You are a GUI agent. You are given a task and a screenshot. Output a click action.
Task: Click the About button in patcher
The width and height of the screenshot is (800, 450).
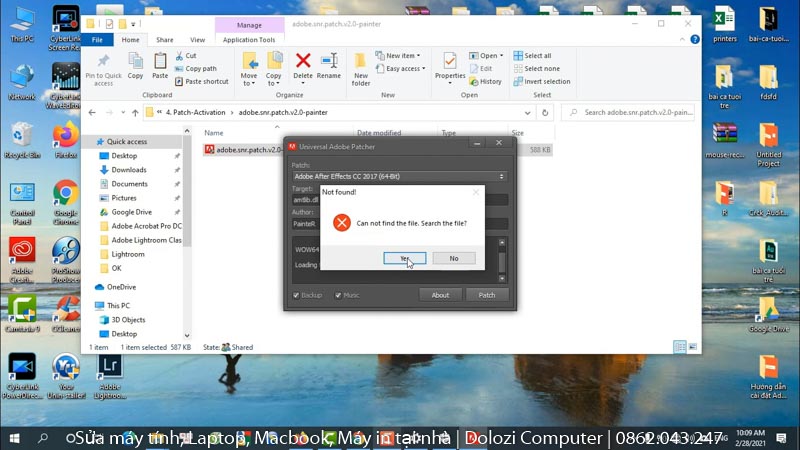point(440,295)
